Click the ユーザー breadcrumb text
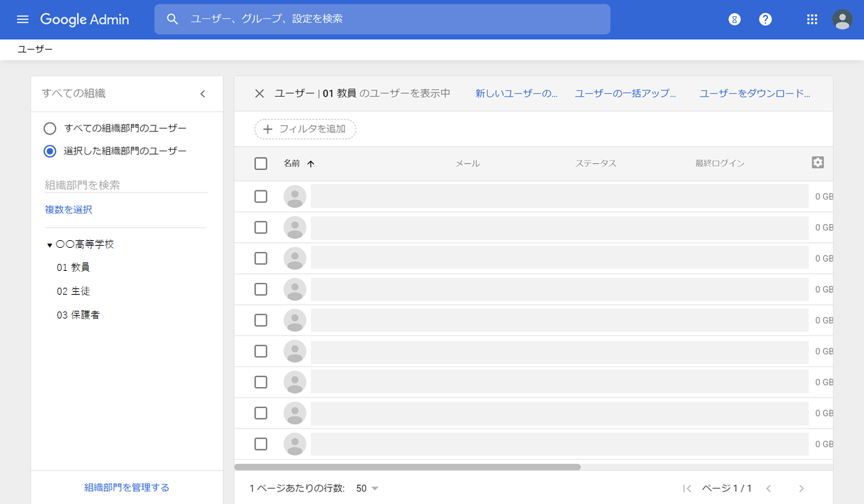The height and width of the screenshot is (504, 864). [x=35, y=49]
